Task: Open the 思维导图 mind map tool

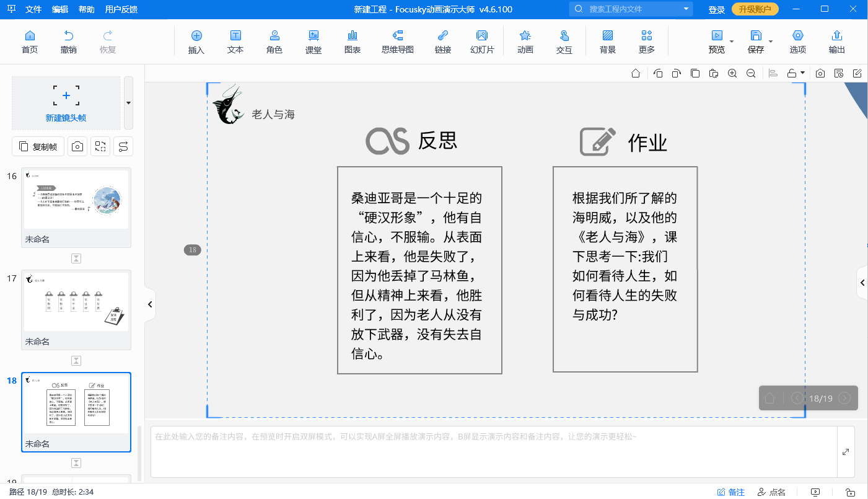Action: tap(398, 42)
